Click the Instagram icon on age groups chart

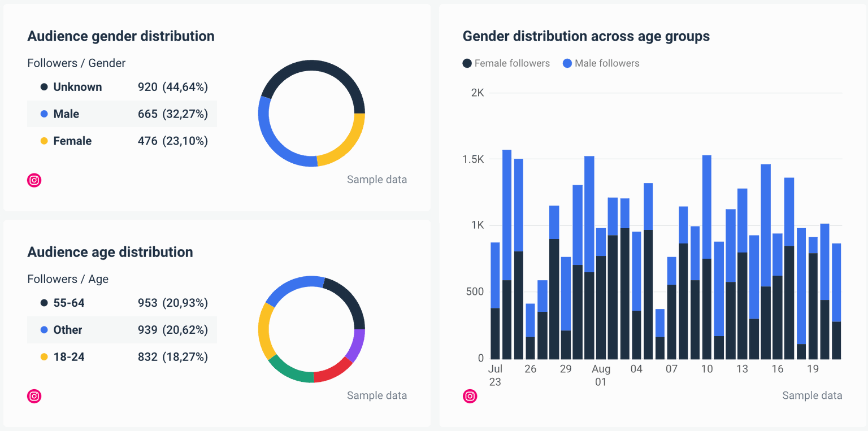click(470, 396)
